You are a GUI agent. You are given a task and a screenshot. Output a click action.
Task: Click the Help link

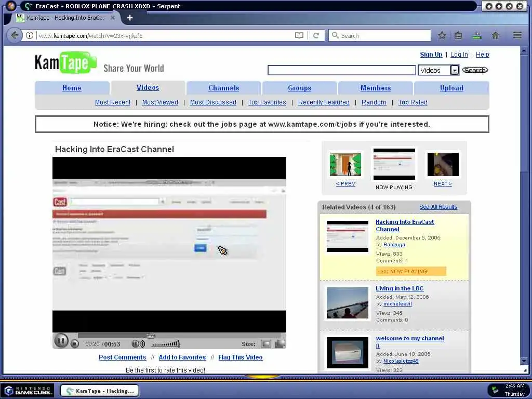[482, 54]
